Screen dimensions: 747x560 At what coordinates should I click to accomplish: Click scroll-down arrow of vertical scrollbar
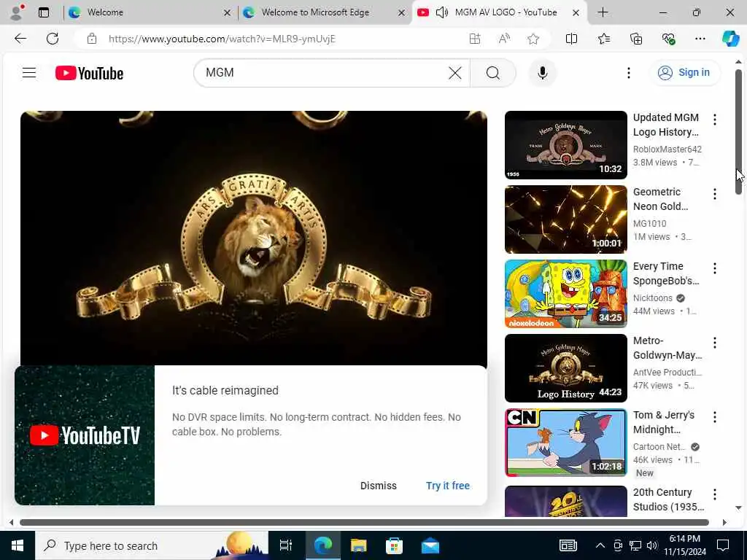(738, 508)
